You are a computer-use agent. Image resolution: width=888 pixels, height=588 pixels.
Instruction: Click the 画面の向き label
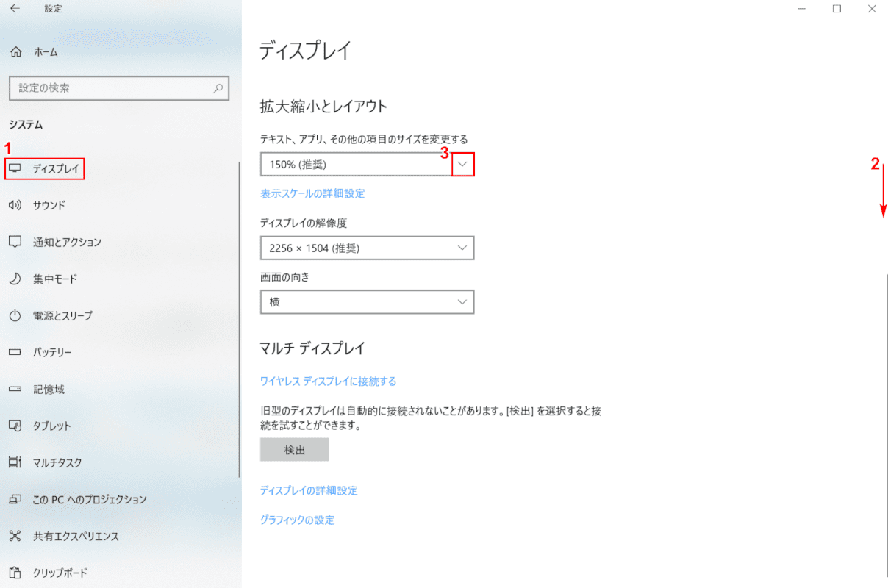coord(285,277)
